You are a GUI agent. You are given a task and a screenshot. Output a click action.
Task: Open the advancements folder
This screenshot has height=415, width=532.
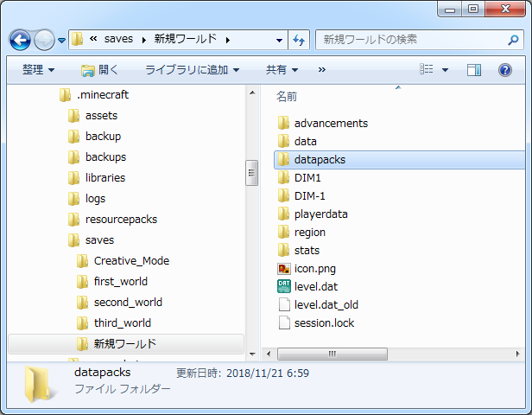point(330,123)
